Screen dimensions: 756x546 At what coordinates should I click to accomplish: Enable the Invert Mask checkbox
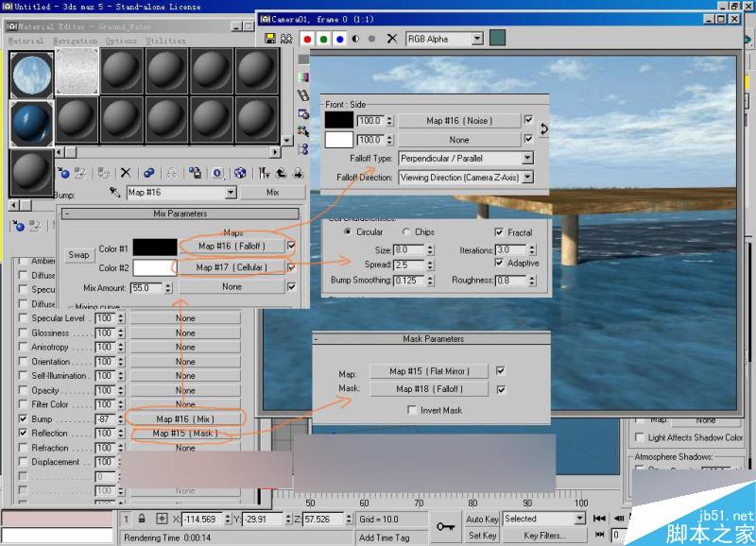tap(411, 410)
